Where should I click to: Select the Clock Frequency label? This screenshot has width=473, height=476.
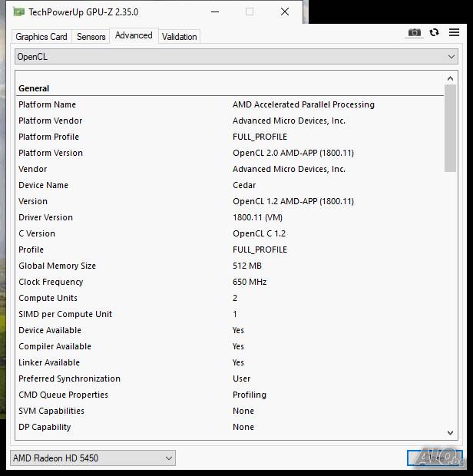click(51, 282)
